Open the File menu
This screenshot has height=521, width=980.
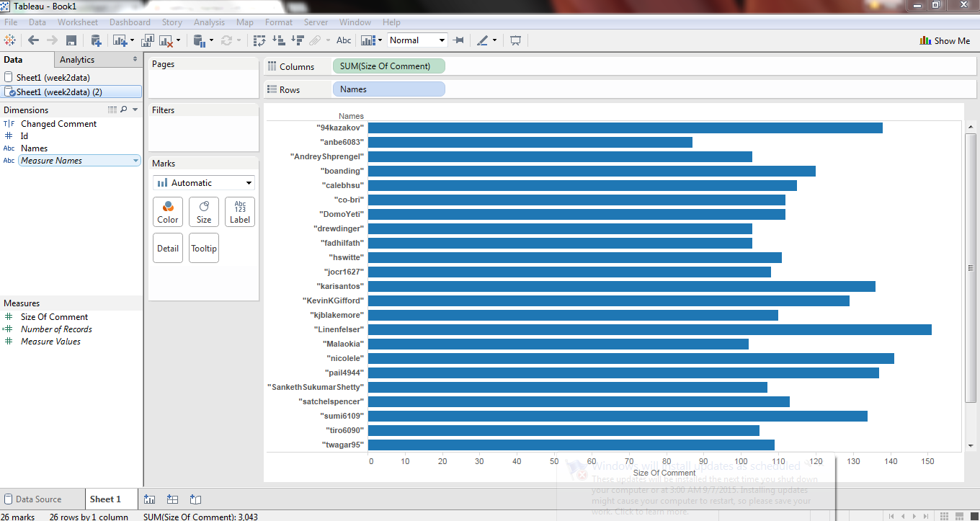(11, 22)
